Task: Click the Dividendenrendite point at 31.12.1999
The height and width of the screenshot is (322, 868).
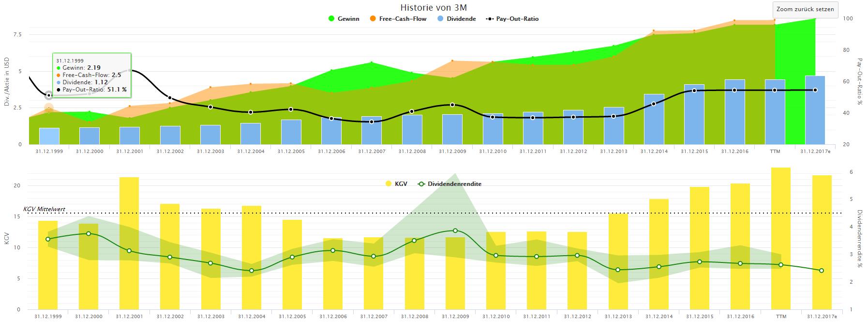Action: (x=48, y=239)
